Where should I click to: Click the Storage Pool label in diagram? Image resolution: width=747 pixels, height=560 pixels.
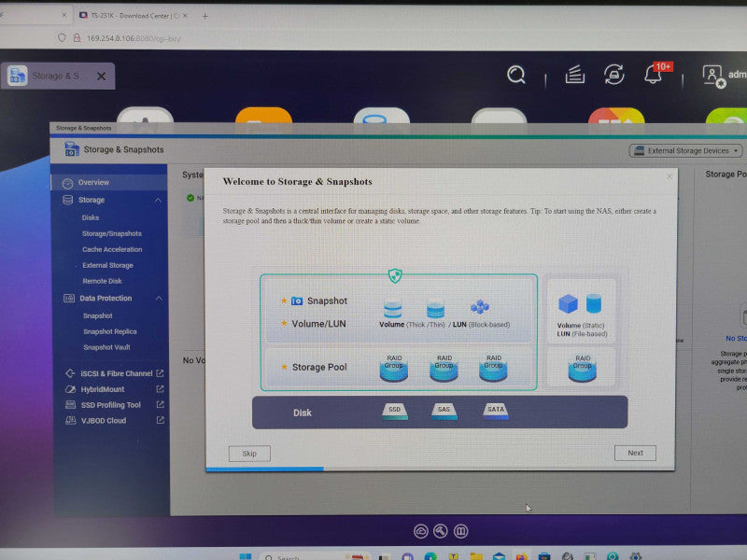tap(319, 367)
